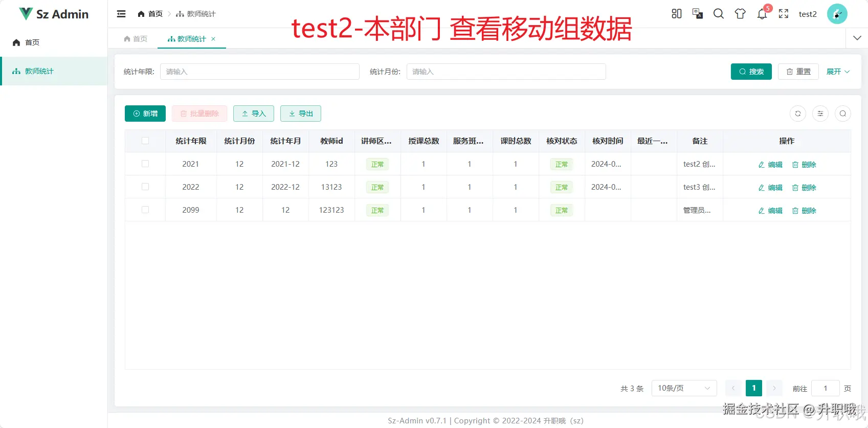Screen dimensions: 868x428
Task: Open the layout grid icon in header
Action: pos(676,14)
